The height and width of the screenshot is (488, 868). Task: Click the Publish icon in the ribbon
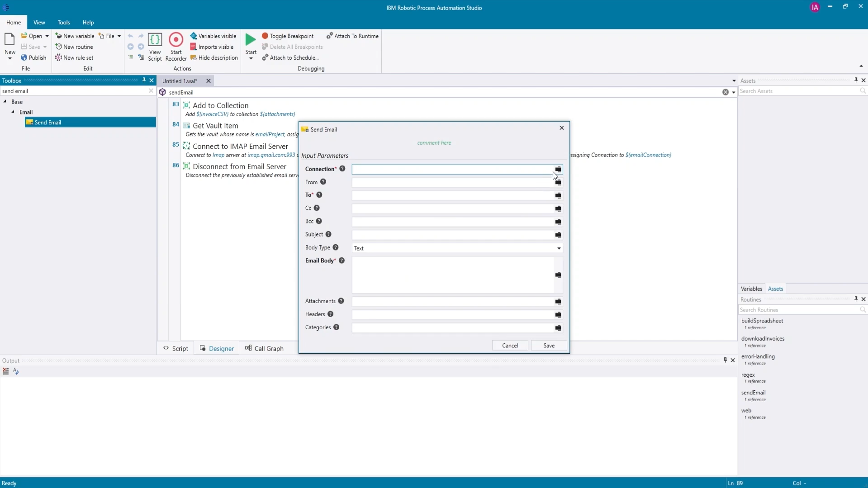(x=24, y=58)
